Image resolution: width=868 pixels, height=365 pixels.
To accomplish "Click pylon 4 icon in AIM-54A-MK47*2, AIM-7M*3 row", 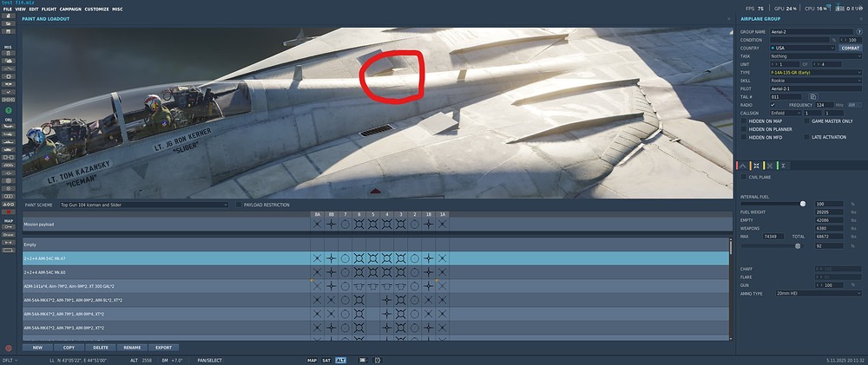I will (387, 328).
